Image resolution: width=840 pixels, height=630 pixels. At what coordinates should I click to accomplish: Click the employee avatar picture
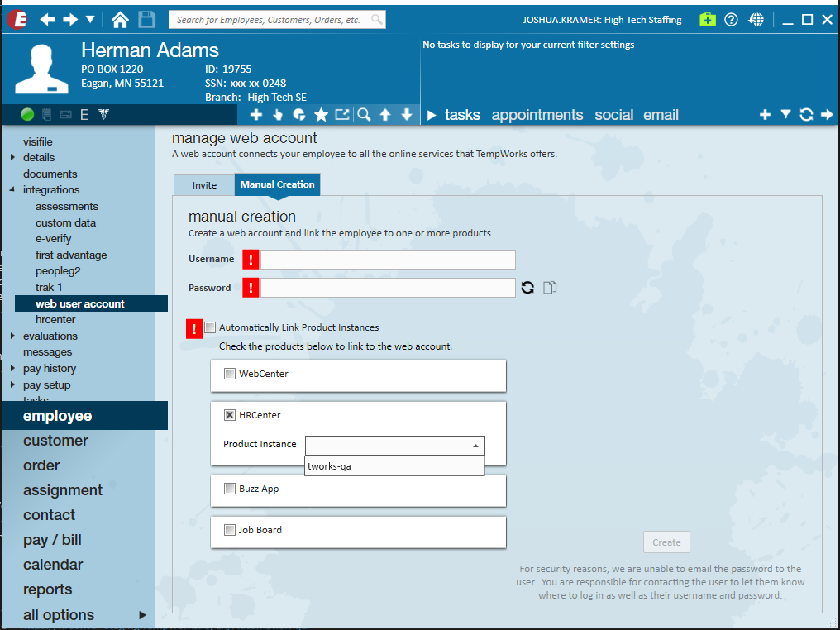(41, 69)
